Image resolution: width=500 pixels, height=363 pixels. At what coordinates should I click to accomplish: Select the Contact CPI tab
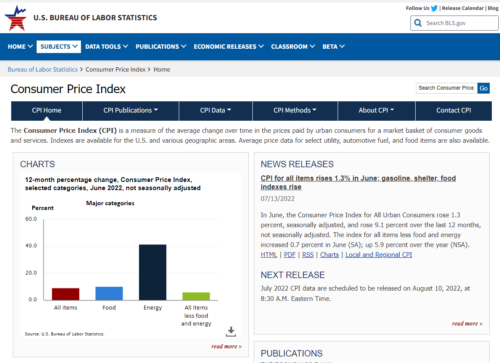coord(454,110)
